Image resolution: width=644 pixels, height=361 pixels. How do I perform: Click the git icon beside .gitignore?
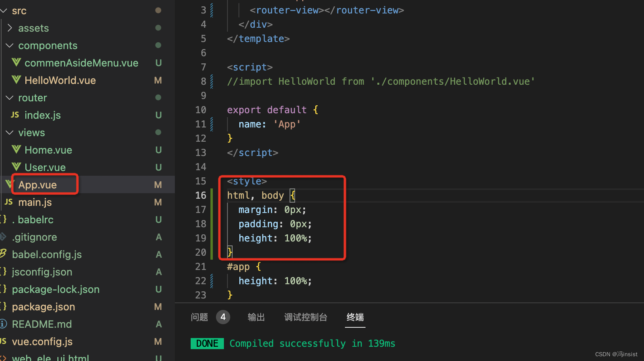click(3, 237)
